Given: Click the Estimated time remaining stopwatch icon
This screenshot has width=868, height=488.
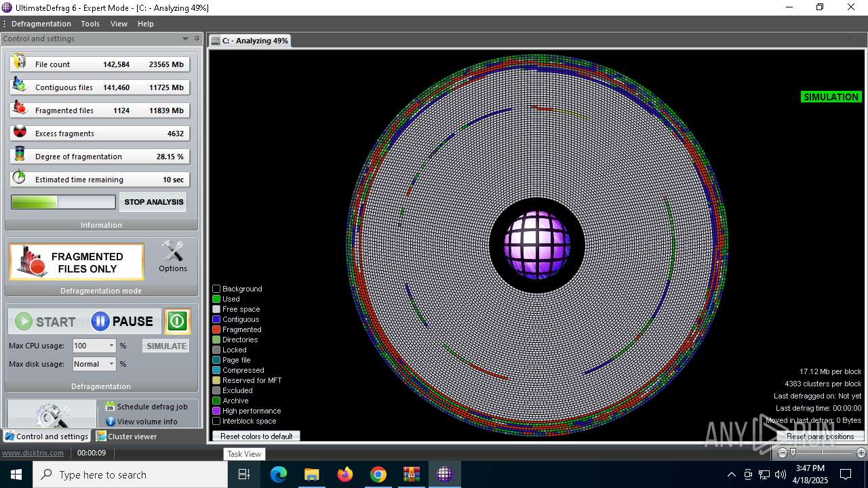Looking at the screenshot, I should 19,178.
